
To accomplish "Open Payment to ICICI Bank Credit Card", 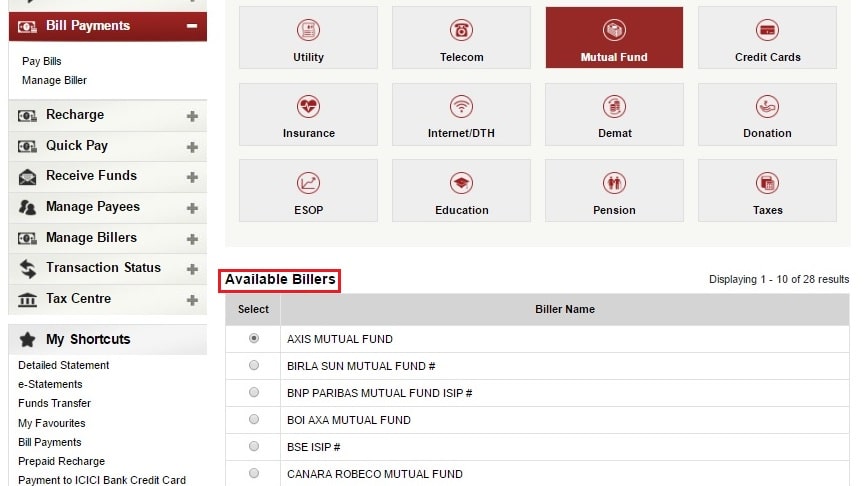I will [102, 480].
